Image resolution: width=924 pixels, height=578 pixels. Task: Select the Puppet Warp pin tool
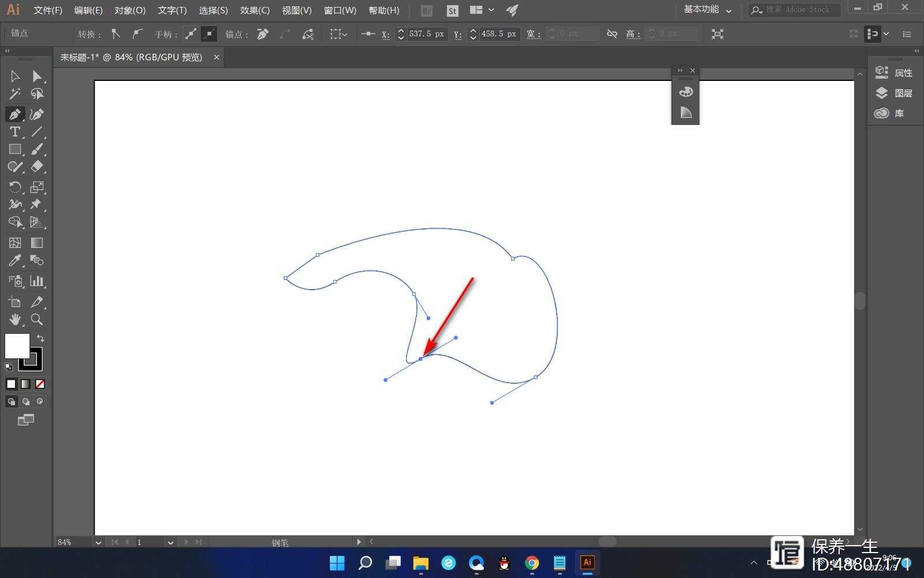coord(37,204)
